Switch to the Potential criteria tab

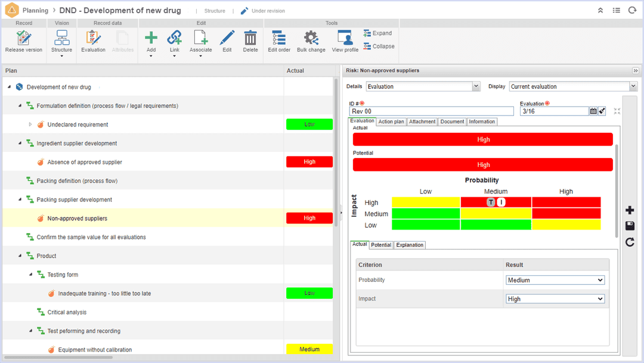380,245
